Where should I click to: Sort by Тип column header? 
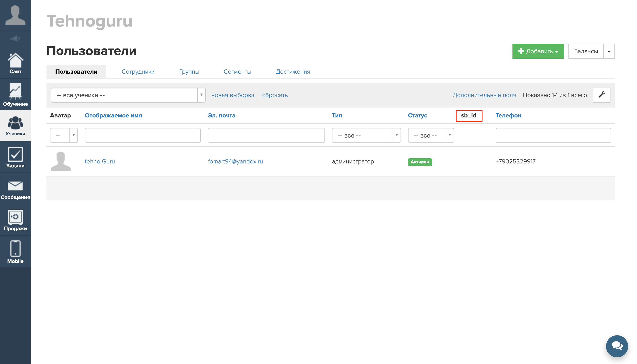pyautogui.click(x=337, y=115)
